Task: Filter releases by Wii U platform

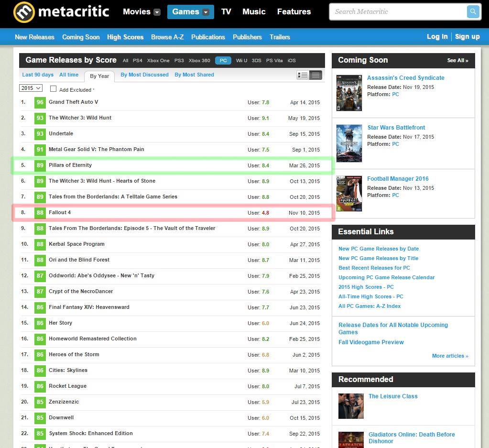Action: (x=242, y=61)
